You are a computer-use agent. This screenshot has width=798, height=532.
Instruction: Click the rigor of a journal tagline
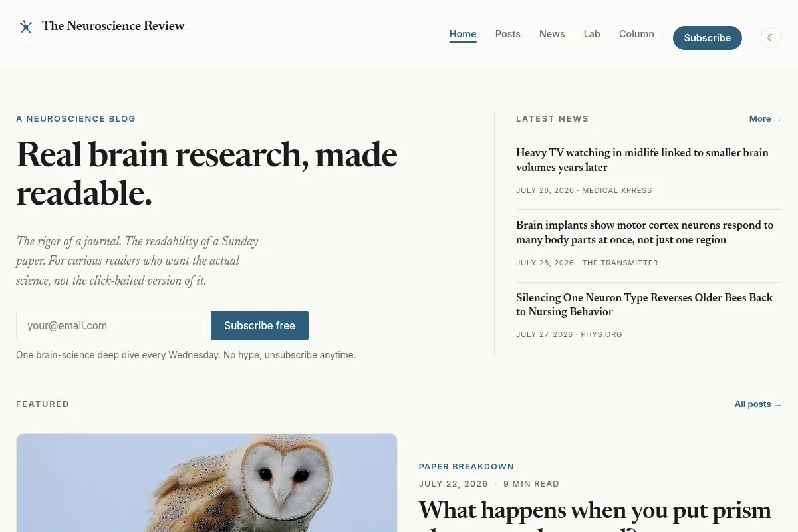138,261
